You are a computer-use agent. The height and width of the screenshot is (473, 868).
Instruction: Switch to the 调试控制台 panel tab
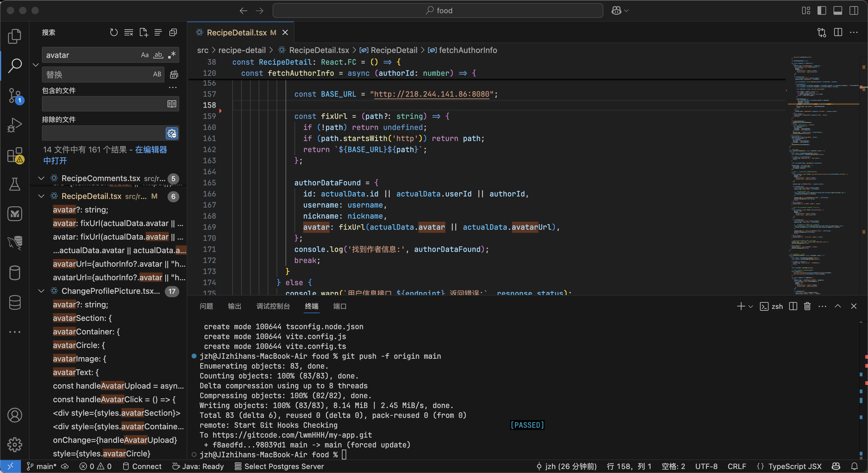273,306
